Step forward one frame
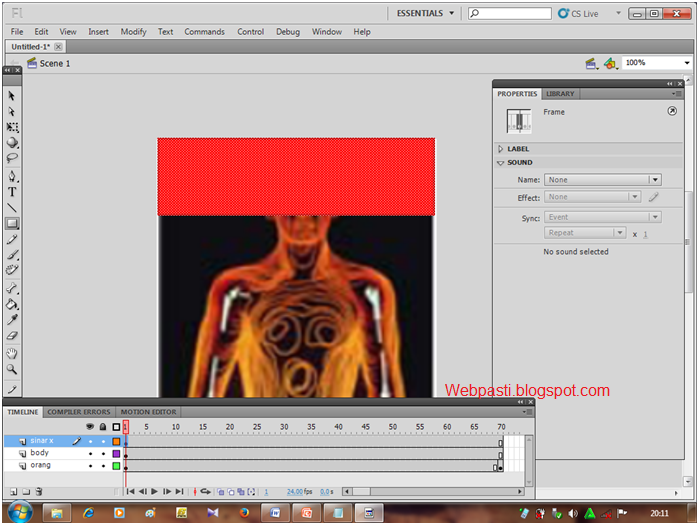This screenshot has width=699, height=525. click(x=167, y=492)
